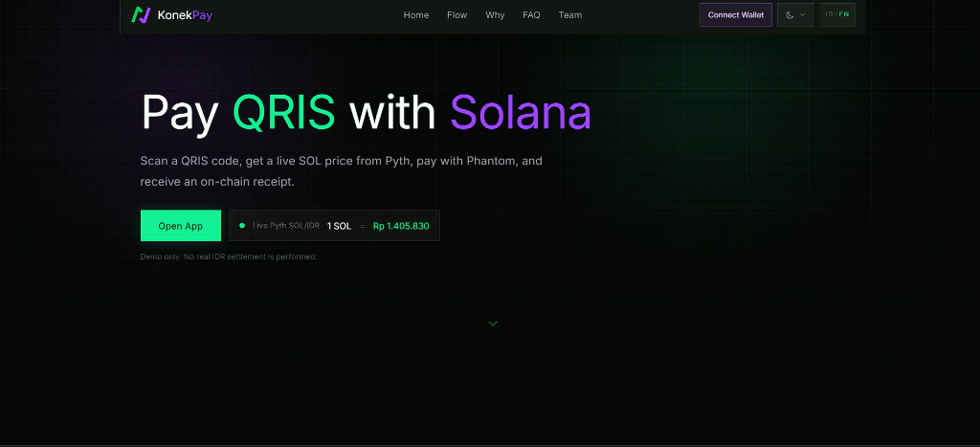Open the theme selector dropdown arrow

(x=803, y=15)
